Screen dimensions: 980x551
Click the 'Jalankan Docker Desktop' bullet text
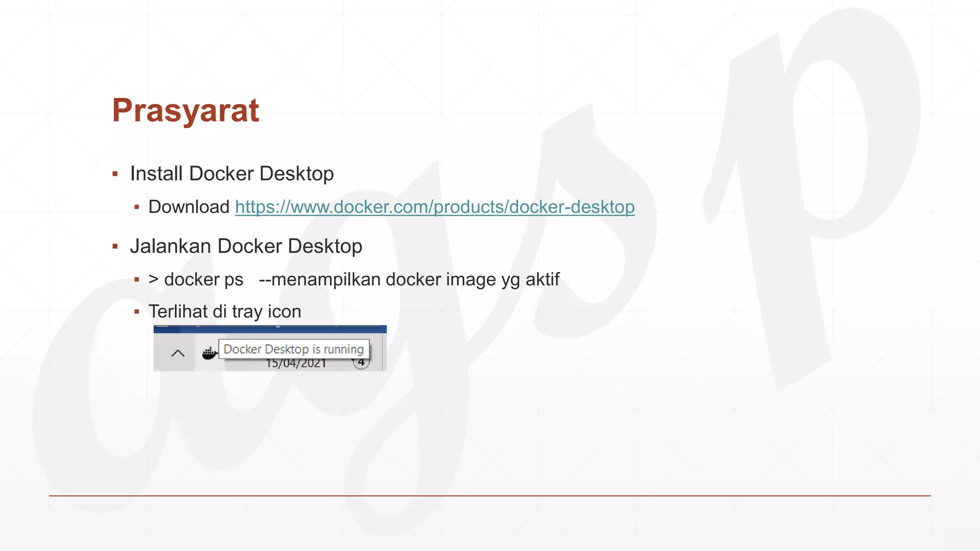pos(246,246)
